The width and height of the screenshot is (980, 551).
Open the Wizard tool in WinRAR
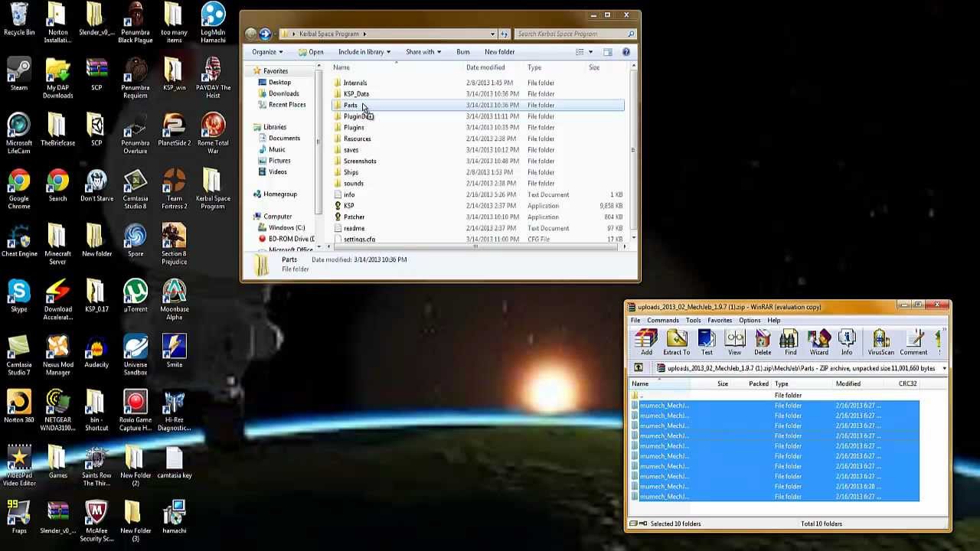[x=818, y=342]
